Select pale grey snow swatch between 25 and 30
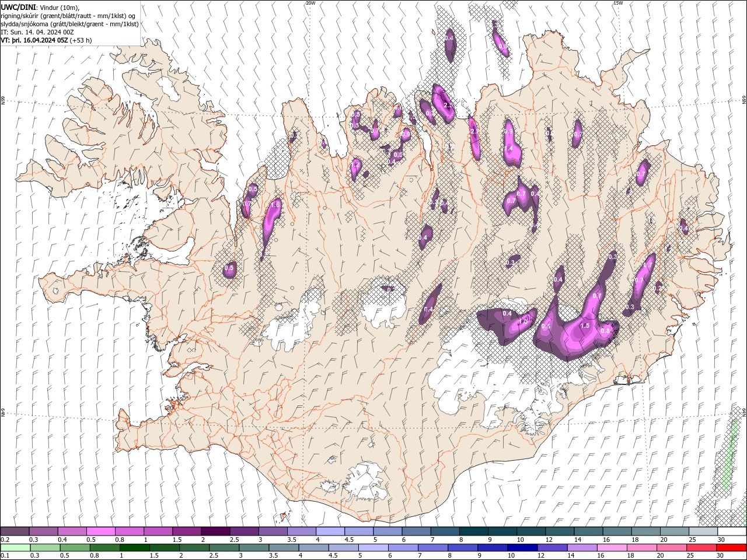This screenshot has height=560, width=747. coord(703,531)
